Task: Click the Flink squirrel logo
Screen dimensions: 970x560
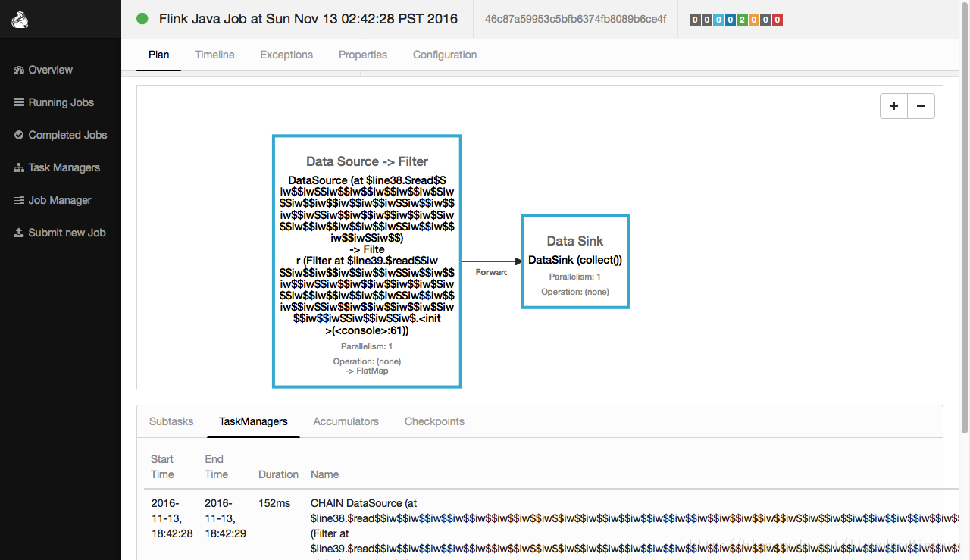Action: pyautogui.click(x=20, y=20)
